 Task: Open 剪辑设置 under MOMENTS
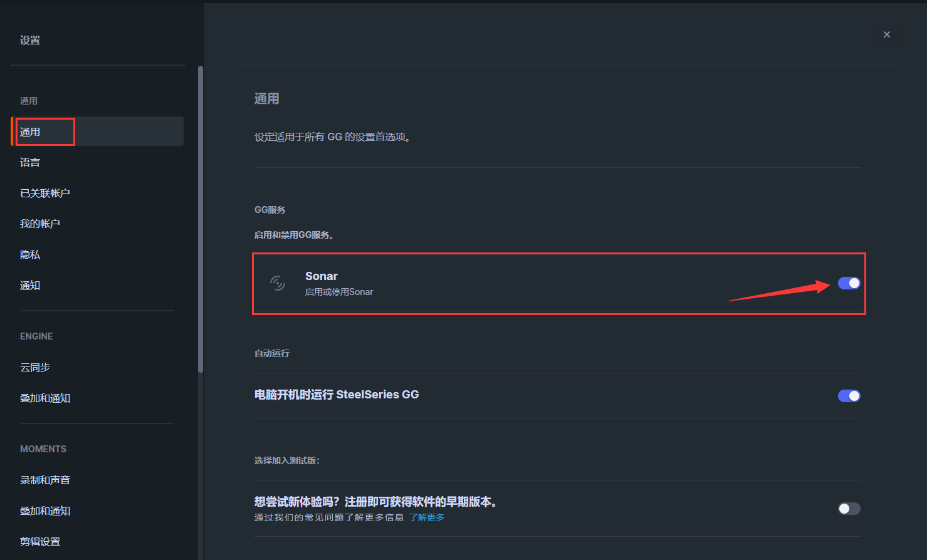(40, 542)
